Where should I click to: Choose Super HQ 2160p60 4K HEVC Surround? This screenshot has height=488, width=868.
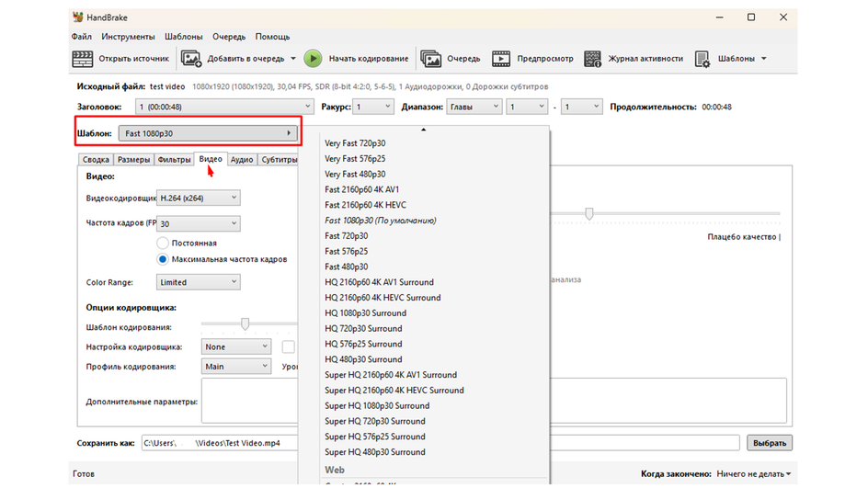point(394,391)
